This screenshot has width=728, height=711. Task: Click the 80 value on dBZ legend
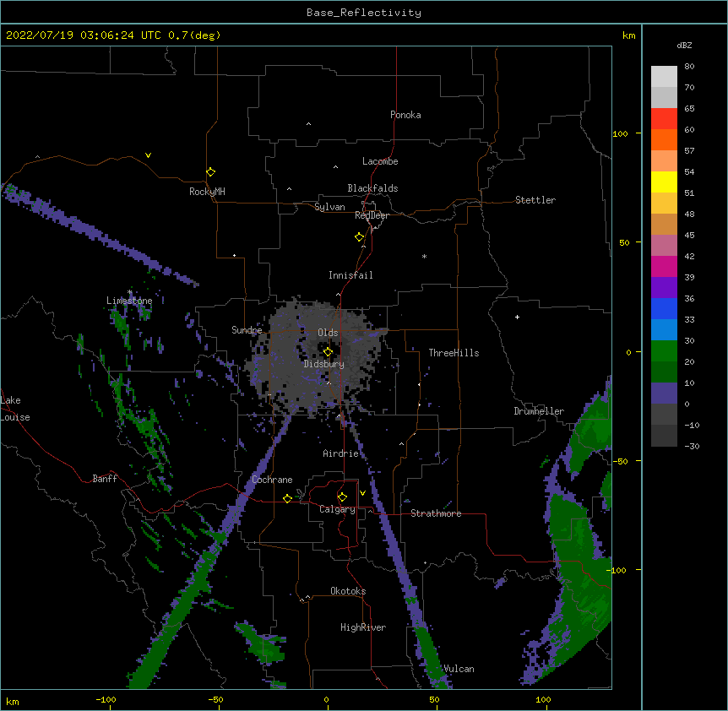click(x=689, y=67)
